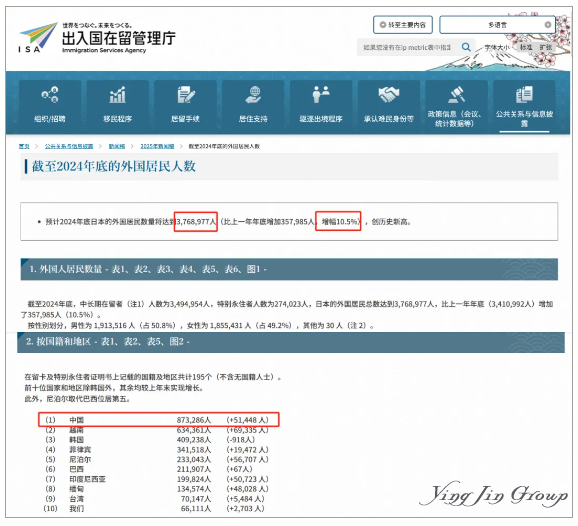This screenshot has height=526, width=578.
Task: Click the sentence 此外，尼泊尔取代巴西位居第五
Action: [77, 399]
